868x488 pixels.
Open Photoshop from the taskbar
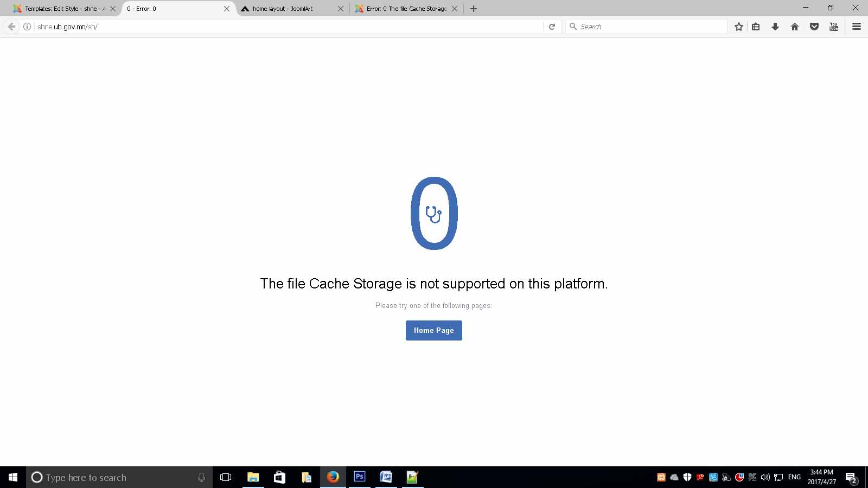point(359,477)
